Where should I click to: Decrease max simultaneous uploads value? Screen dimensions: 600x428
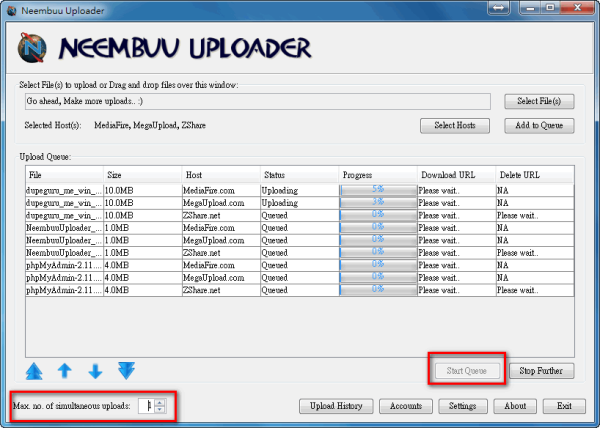coord(160,409)
